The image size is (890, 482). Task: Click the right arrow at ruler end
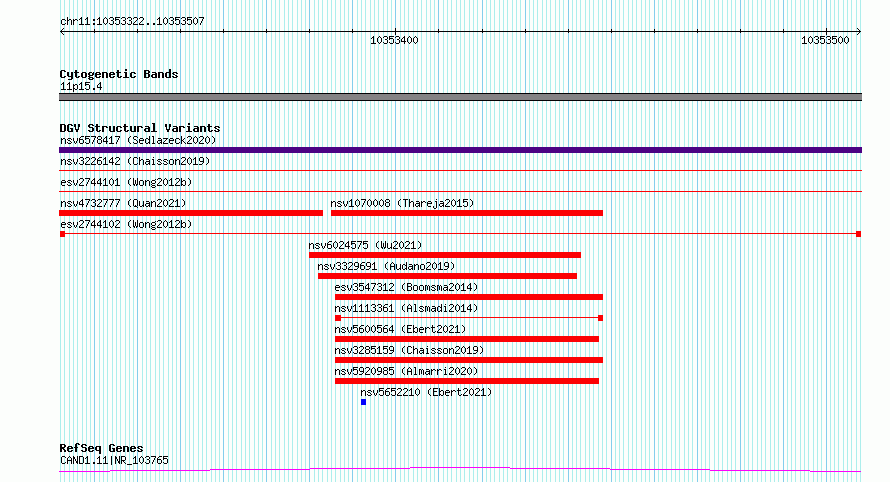click(x=858, y=32)
